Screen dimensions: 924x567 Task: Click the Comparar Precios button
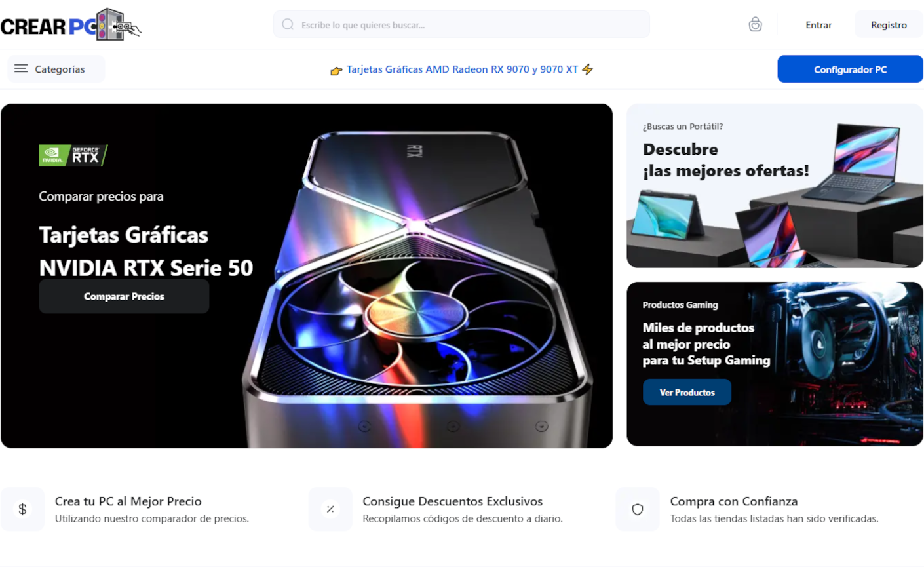pyautogui.click(x=124, y=296)
